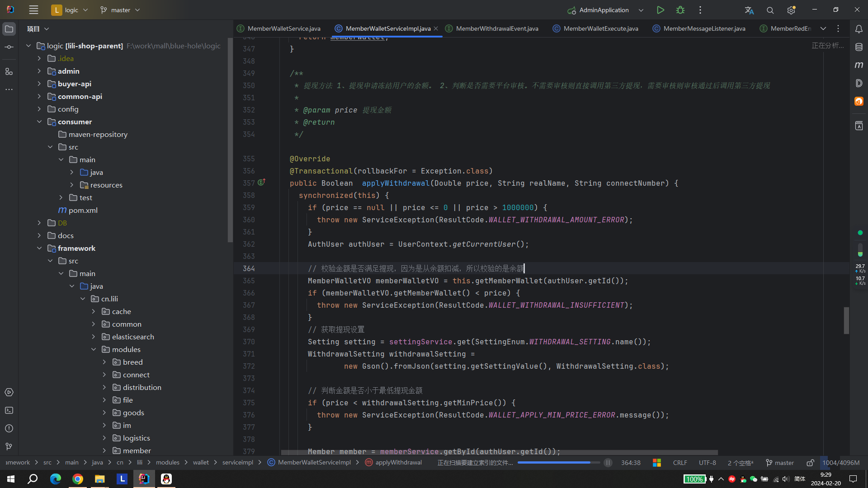Toggle the AdminApplication run configuration
The width and height of the screenshot is (868, 488).
click(643, 9)
